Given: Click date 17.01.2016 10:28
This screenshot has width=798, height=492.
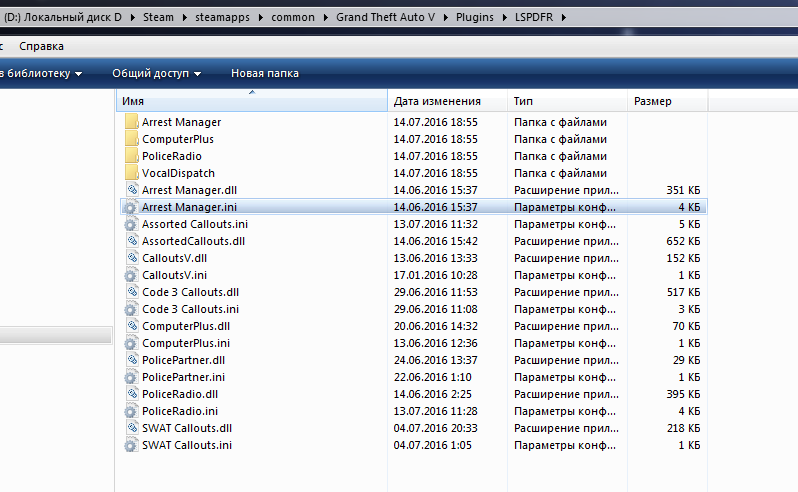Looking at the screenshot, I should (436, 275).
